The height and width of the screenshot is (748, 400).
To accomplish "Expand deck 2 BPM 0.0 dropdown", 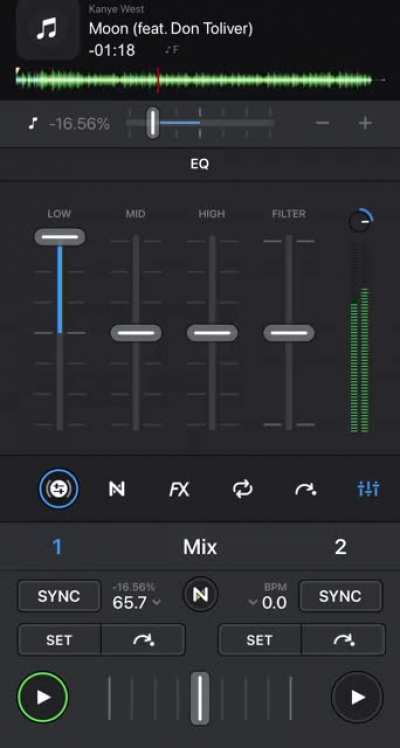I will coord(253,603).
